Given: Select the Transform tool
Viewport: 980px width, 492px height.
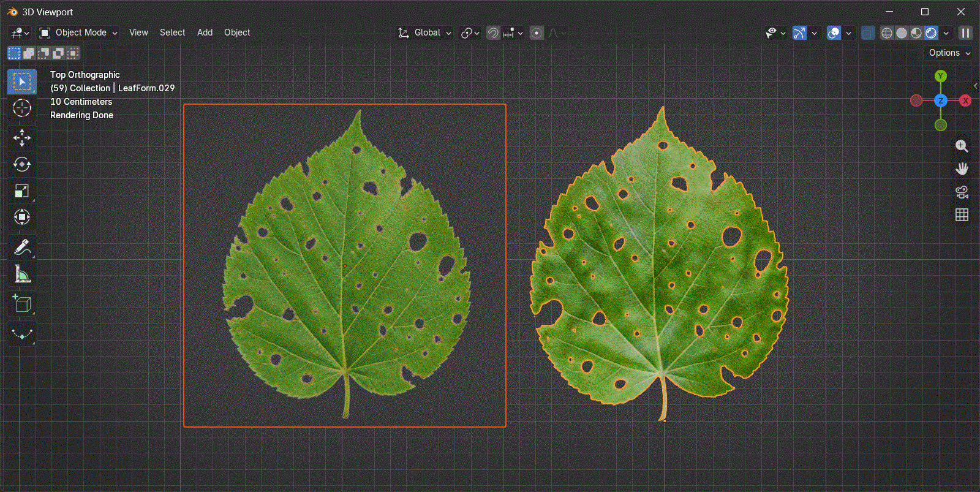Looking at the screenshot, I should [x=22, y=217].
